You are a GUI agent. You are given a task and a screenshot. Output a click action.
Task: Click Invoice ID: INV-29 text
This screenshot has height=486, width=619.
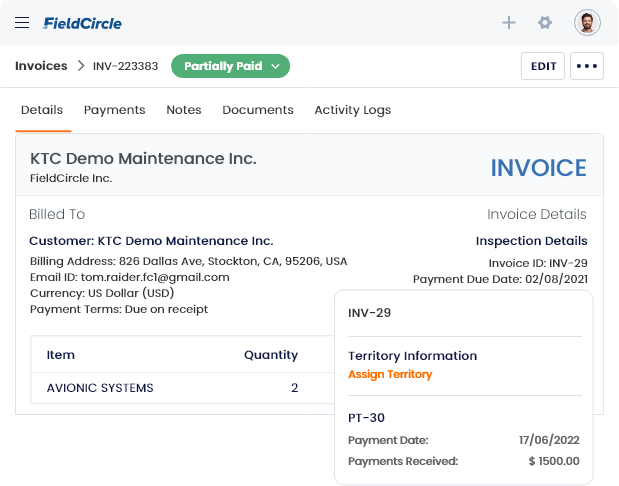(538, 263)
